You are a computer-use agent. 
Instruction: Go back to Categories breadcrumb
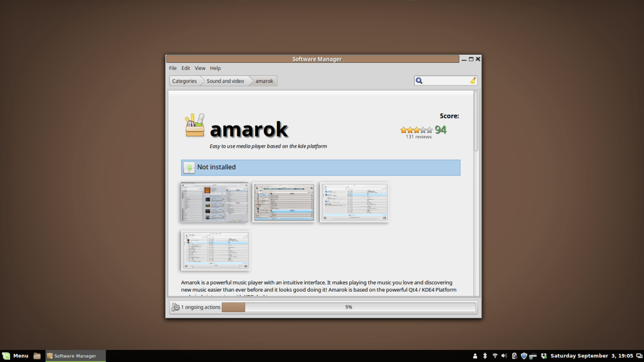(x=184, y=81)
